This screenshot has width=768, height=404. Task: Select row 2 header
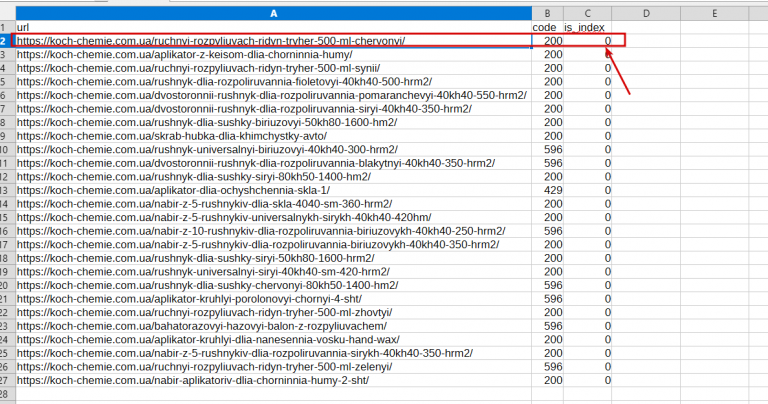click(x=7, y=41)
